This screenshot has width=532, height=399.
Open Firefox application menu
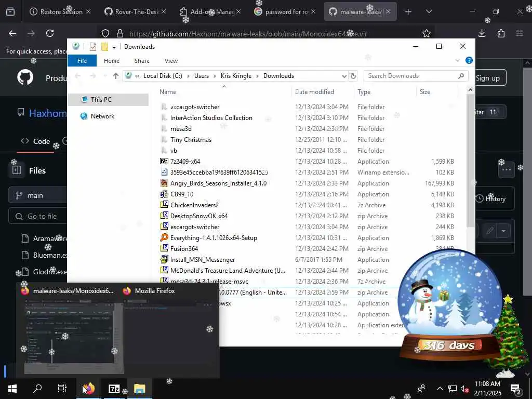(520, 33)
